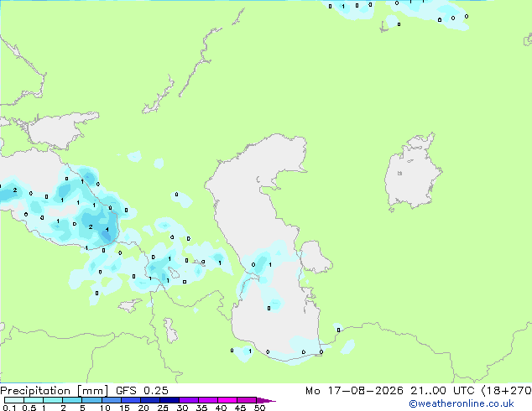532x411 pixels.
Task: Click the 20–25 mm dark blue swatch
Action: [149, 400]
